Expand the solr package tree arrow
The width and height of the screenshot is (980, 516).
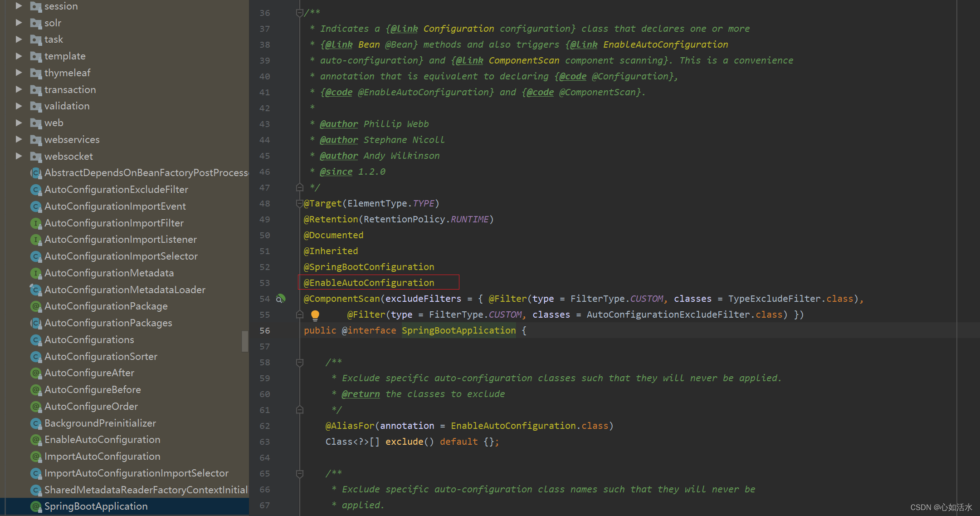19,23
